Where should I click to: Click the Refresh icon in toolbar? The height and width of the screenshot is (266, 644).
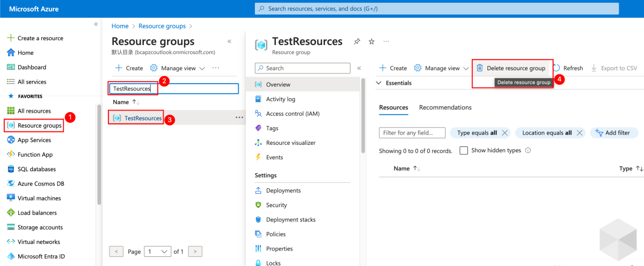(x=557, y=68)
